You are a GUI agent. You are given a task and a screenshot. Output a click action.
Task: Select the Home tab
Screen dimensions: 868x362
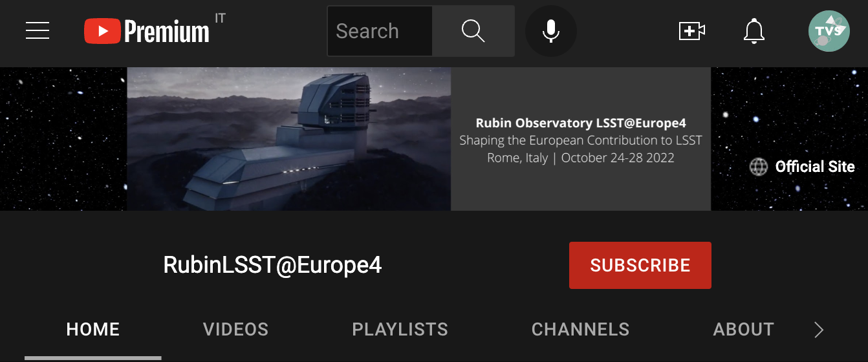point(93,329)
